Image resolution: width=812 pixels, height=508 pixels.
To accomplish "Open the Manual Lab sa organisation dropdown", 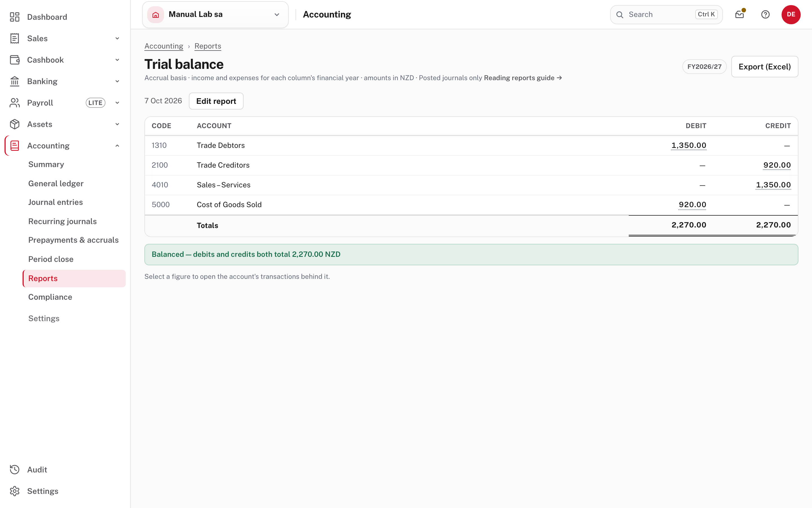I will [x=215, y=14].
